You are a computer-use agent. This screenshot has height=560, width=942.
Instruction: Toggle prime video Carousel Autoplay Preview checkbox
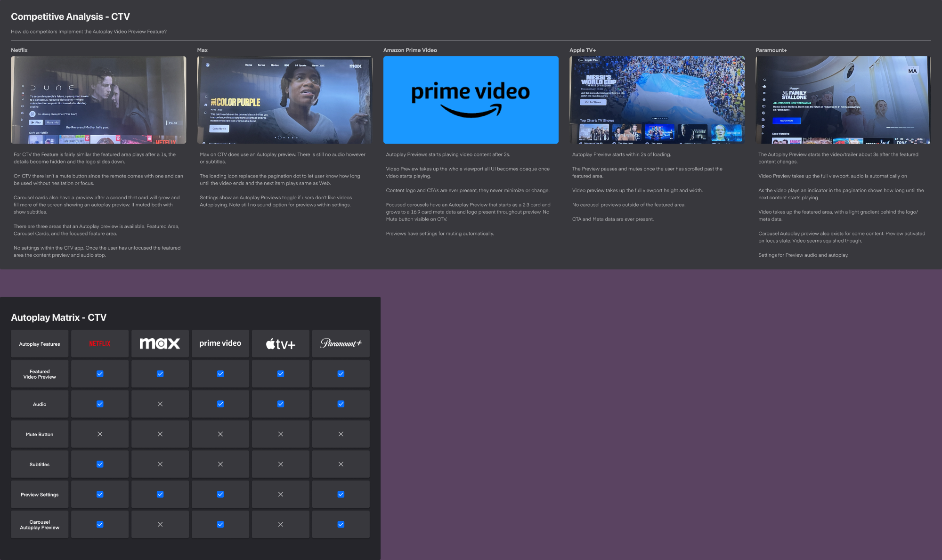pos(220,525)
